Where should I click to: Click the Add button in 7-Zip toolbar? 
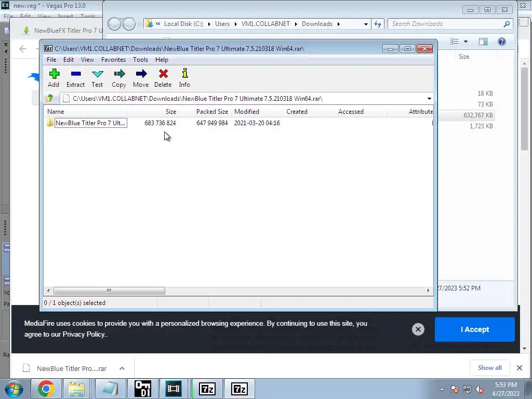point(54,78)
